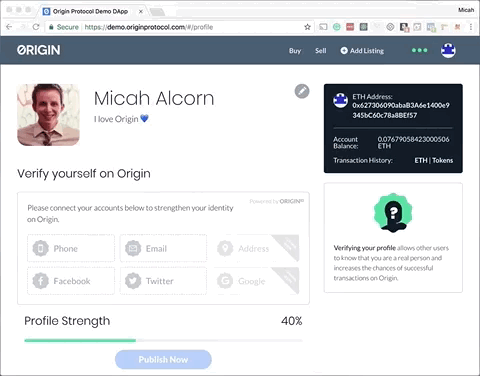This screenshot has width=480, height=376.
Task: Click the Powered by ORIGIN ID label
Action: pos(277,201)
